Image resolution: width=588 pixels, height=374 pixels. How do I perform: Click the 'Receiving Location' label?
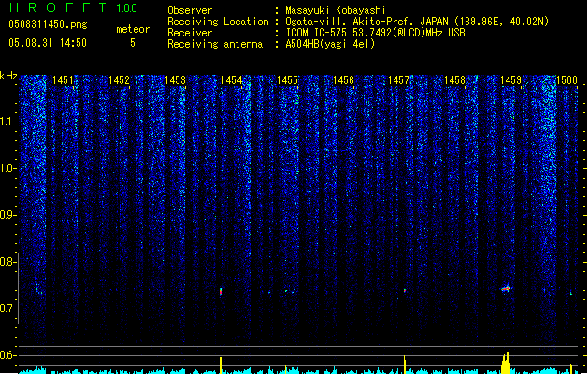point(218,22)
